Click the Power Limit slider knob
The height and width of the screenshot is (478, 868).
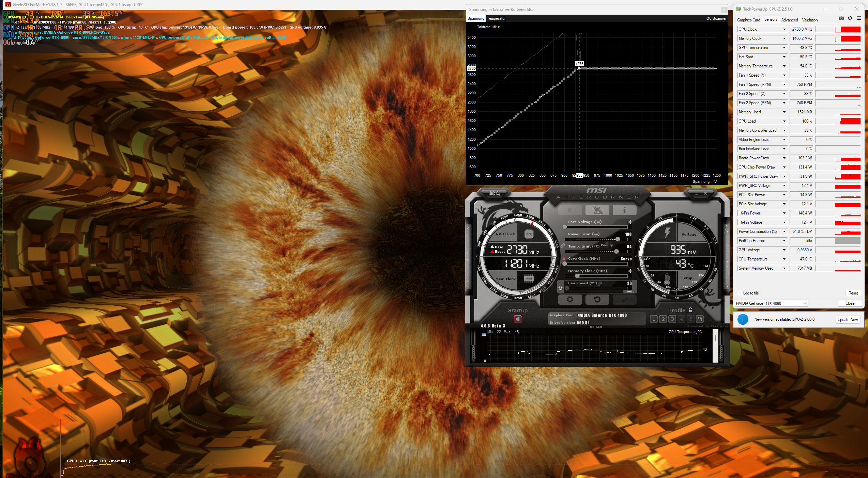(x=618, y=239)
